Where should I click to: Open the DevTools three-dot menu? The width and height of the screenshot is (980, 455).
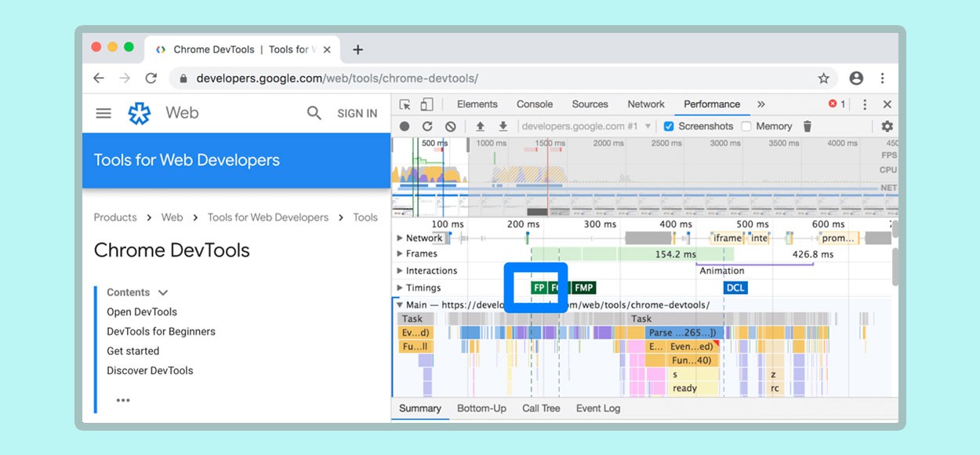click(865, 104)
